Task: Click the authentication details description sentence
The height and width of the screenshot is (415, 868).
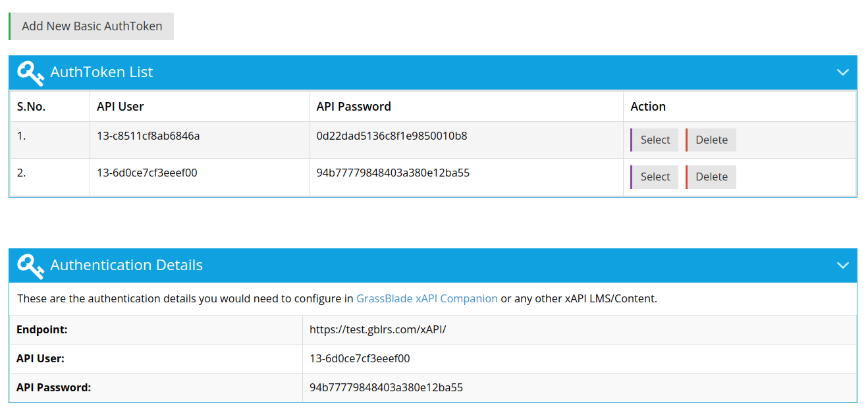Action: point(337,298)
